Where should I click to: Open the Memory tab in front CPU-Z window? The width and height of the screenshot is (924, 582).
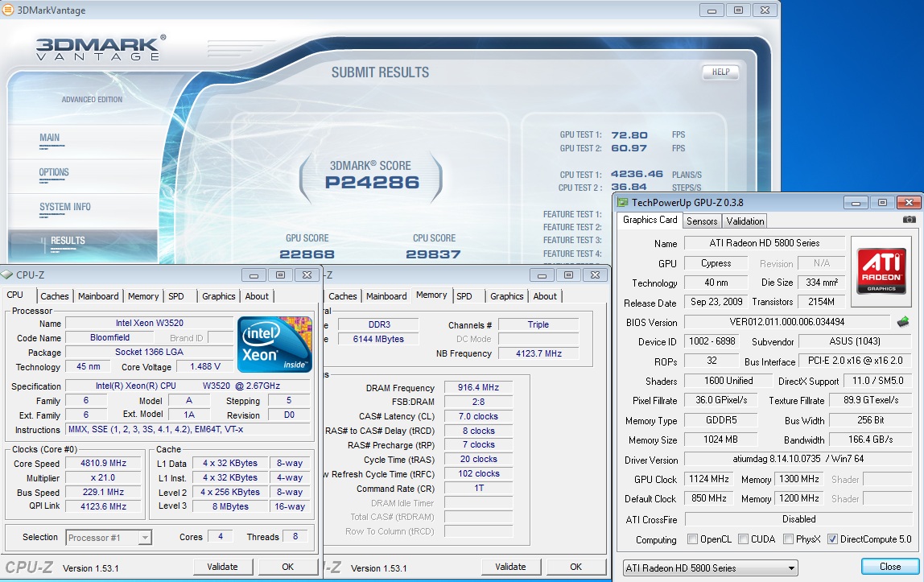tap(143, 296)
